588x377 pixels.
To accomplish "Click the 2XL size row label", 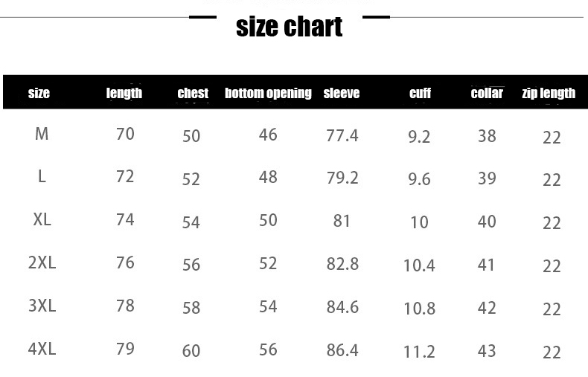I will pyautogui.click(x=42, y=262).
